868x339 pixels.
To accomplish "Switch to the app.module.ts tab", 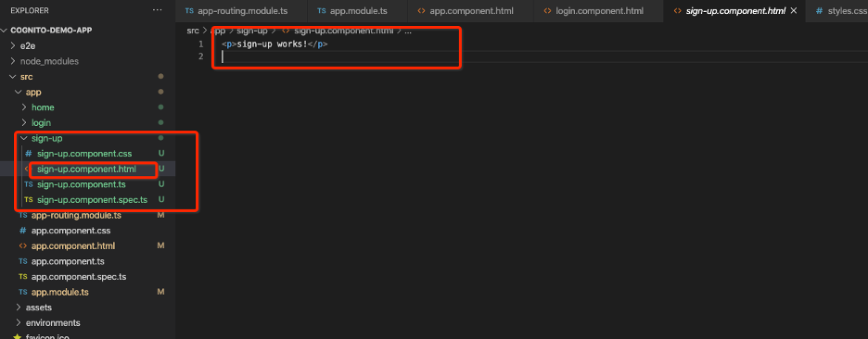I will click(x=357, y=11).
